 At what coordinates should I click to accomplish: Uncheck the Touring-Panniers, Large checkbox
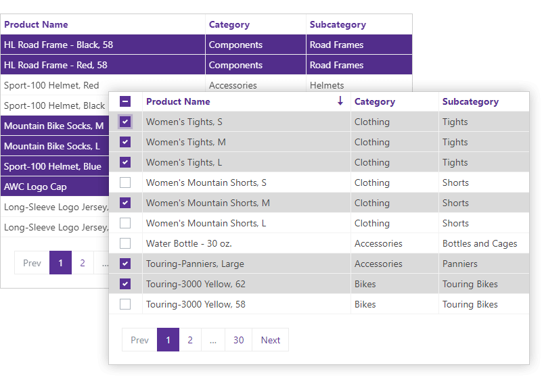125,264
